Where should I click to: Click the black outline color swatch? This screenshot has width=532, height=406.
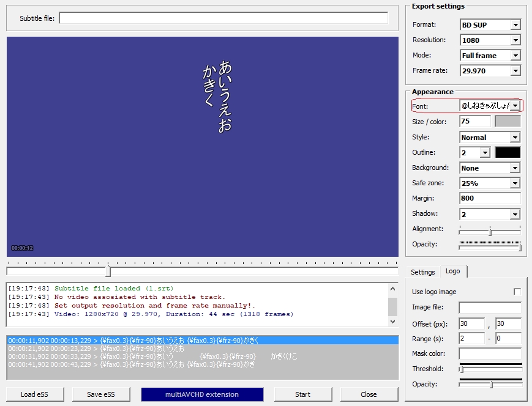click(507, 152)
